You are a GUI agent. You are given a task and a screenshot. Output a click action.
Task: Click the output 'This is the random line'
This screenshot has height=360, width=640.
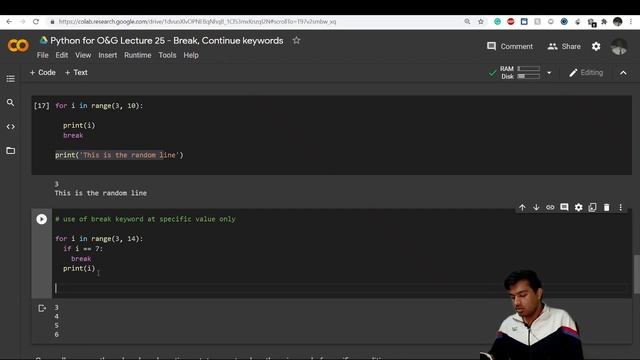[x=100, y=193]
